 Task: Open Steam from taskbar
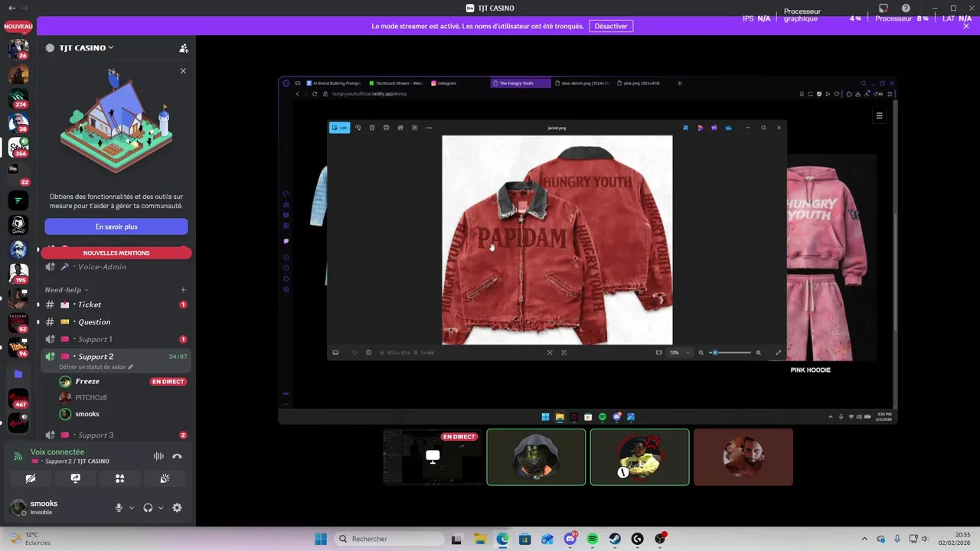point(615,539)
